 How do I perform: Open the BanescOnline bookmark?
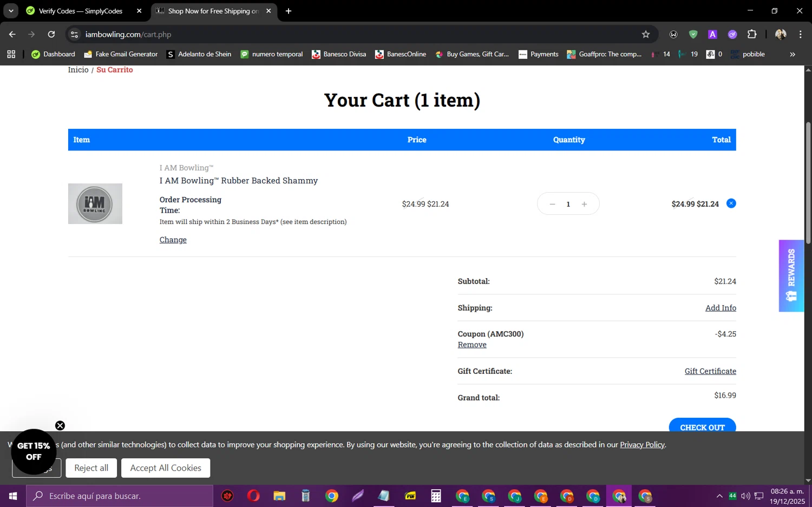[401, 54]
